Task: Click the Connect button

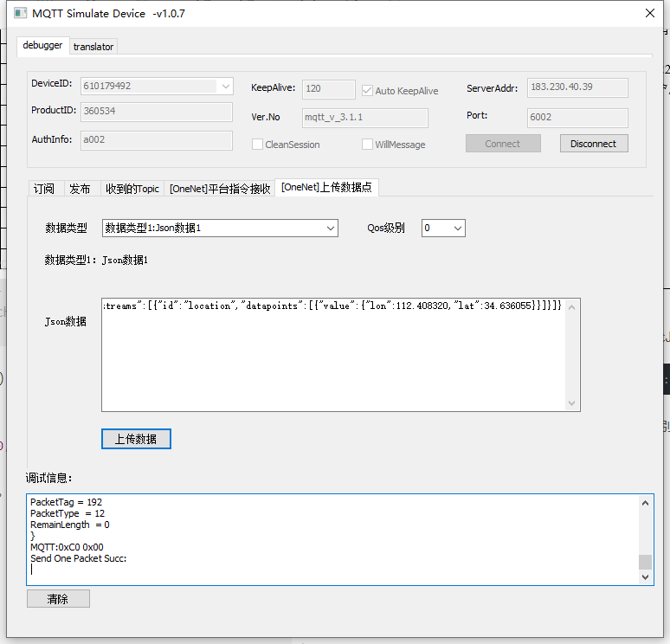Action: 503,144
